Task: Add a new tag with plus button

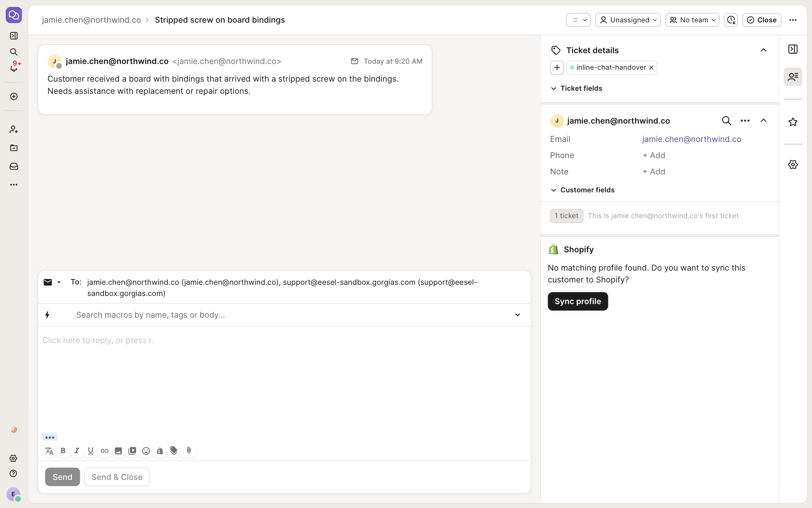Action: coord(557,67)
